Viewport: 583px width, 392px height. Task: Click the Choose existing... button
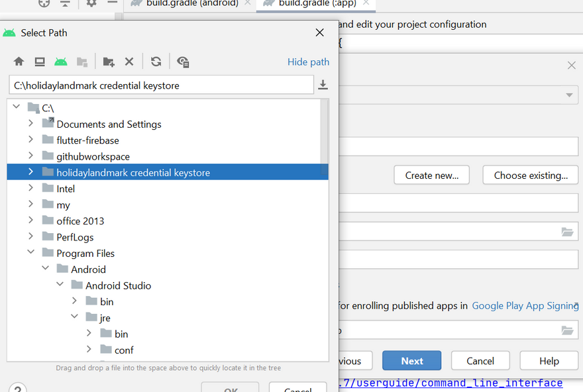click(x=530, y=175)
